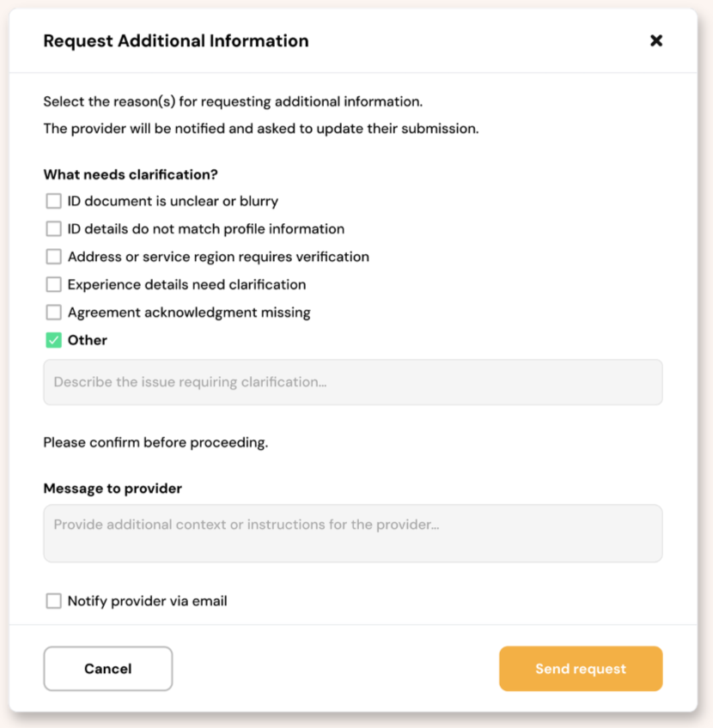
Task: Click the 'Message to provider' field label
Action: coord(113,488)
